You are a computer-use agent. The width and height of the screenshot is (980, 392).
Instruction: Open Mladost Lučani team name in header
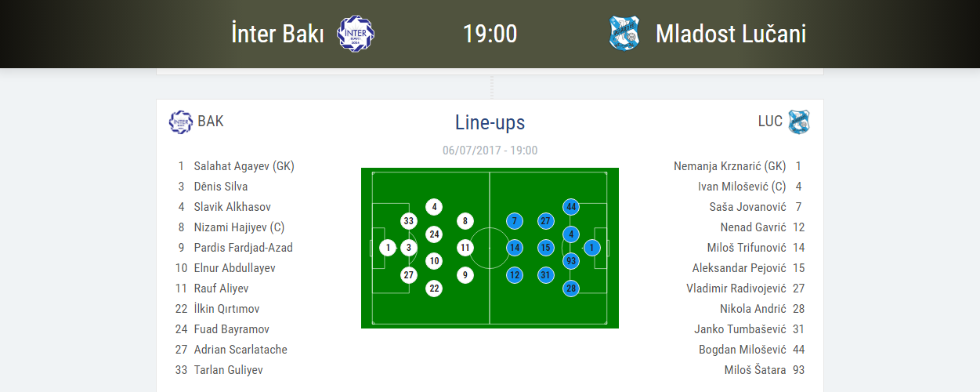click(x=730, y=34)
